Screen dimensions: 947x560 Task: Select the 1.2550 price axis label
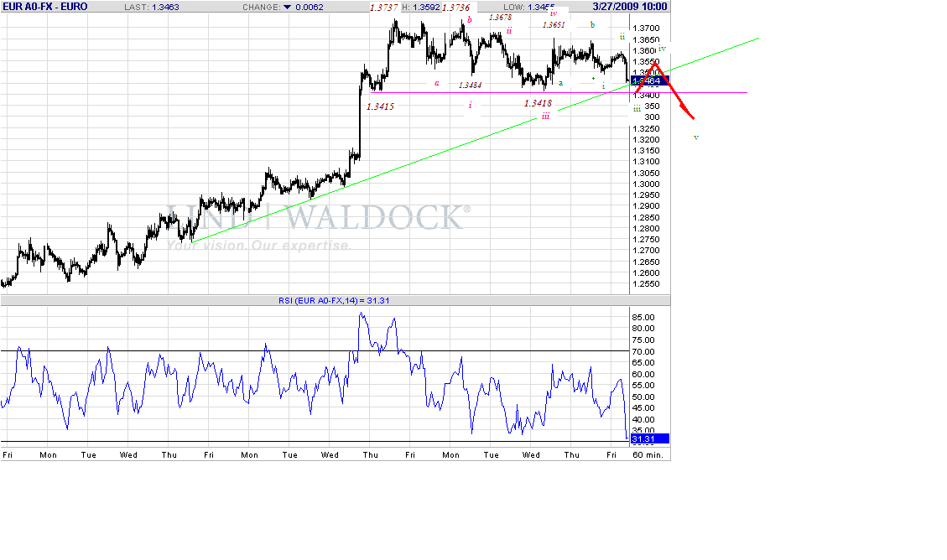tap(646, 284)
